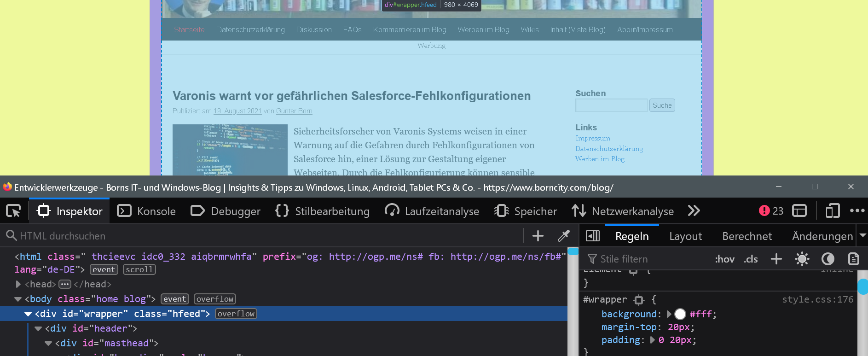The image size is (868, 356).
Task: Open Wikis in the blog navigation
Action: point(530,29)
